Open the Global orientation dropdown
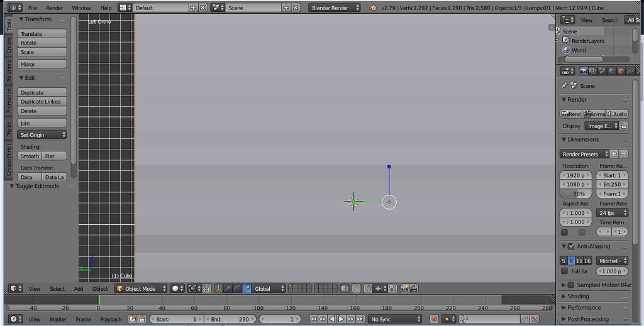Screen dimensions: 644x326 (269, 288)
